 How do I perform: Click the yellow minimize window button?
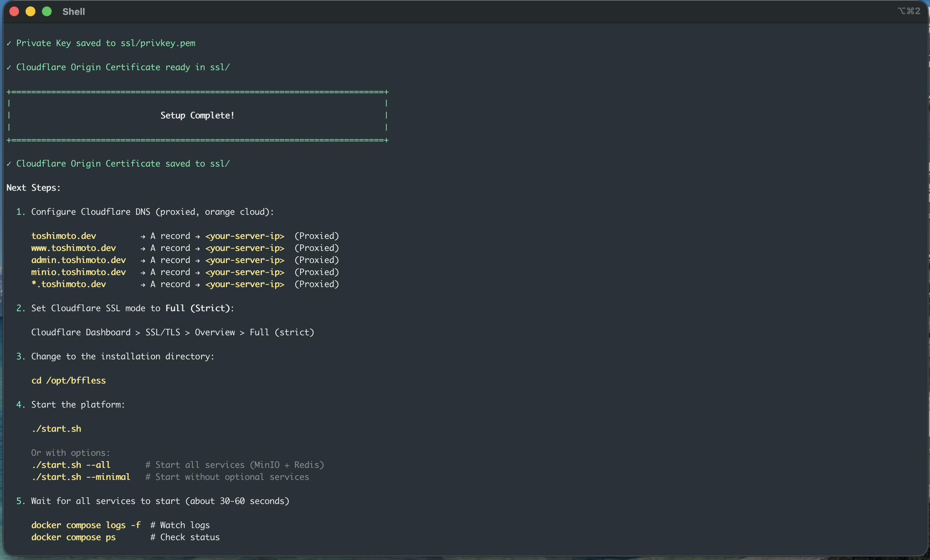point(31,12)
